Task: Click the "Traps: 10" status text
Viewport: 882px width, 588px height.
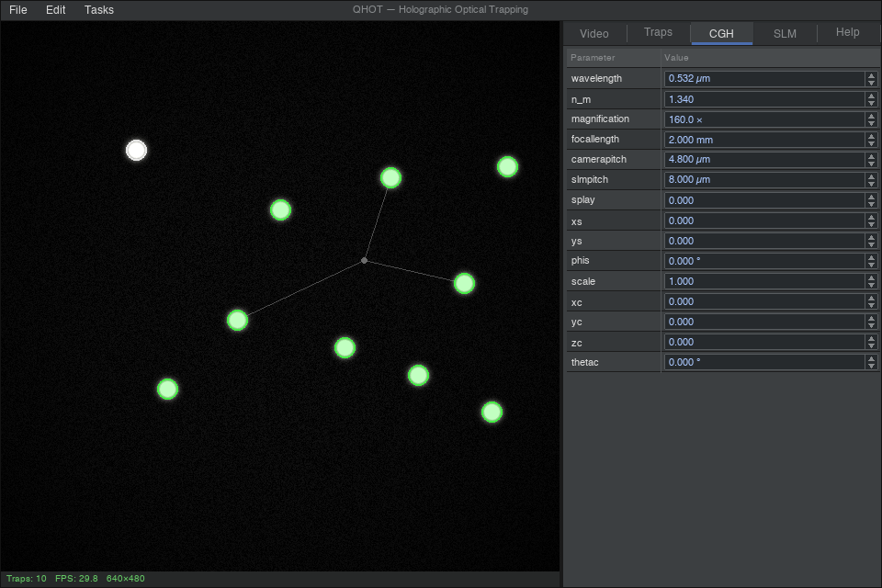Action: pyautogui.click(x=27, y=579)
